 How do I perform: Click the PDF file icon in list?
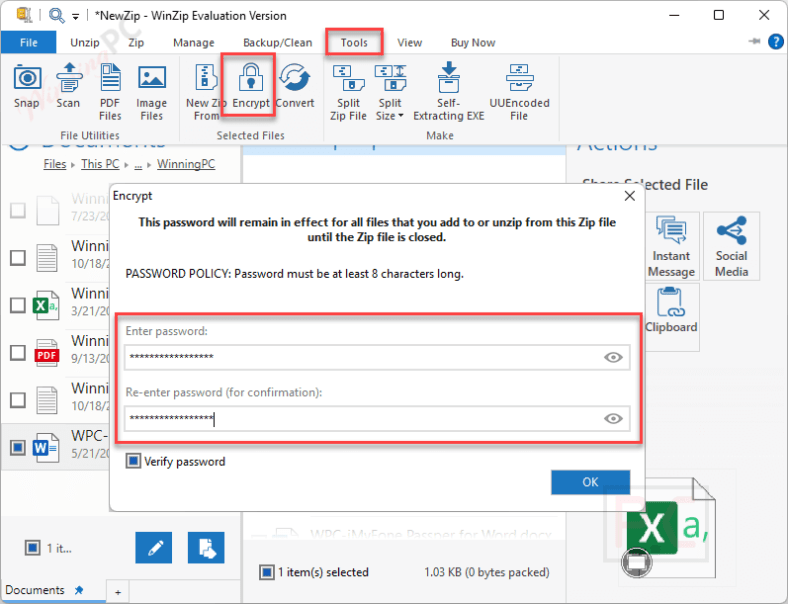point(47,353)
